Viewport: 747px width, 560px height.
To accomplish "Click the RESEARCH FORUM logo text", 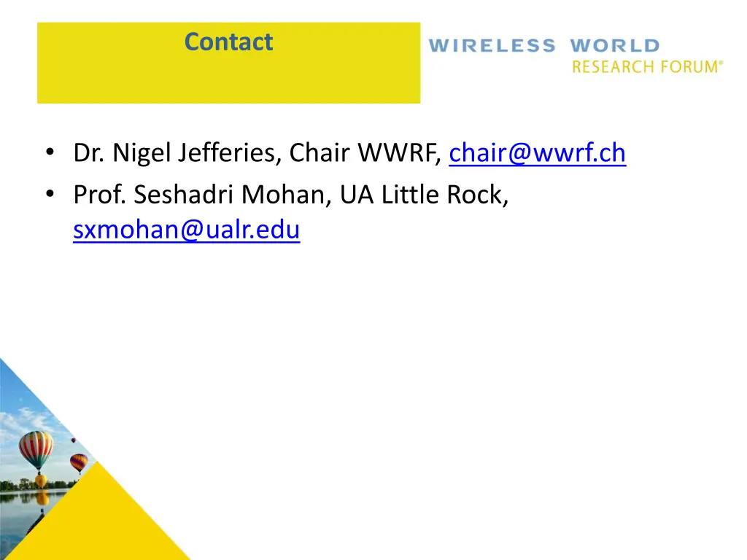I will 645,67.
